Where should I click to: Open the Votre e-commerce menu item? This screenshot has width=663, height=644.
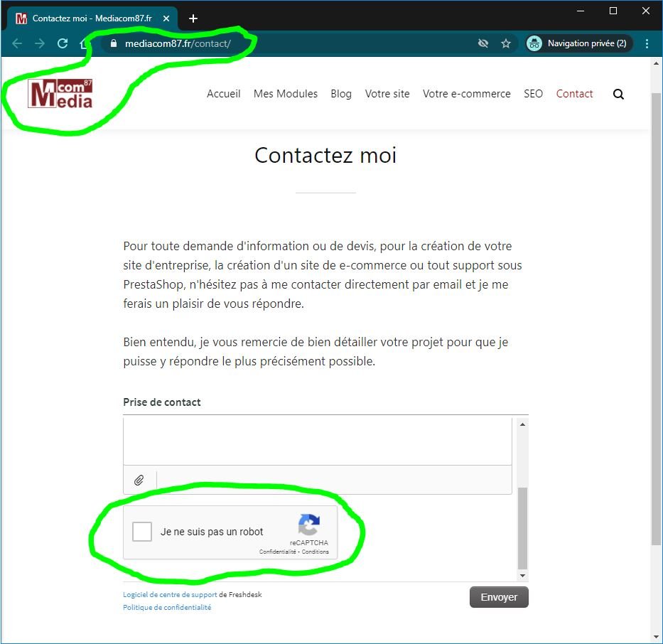click(x=466, y=93)
